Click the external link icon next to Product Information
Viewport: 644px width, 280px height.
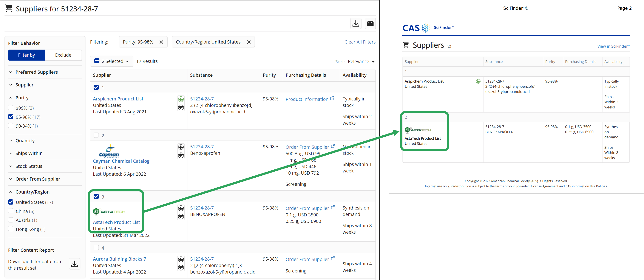[x=332, y=99]
